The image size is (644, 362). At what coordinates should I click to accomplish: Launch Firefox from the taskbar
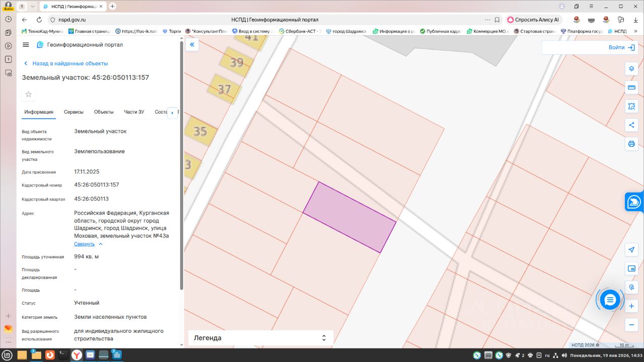coord(49,355)
